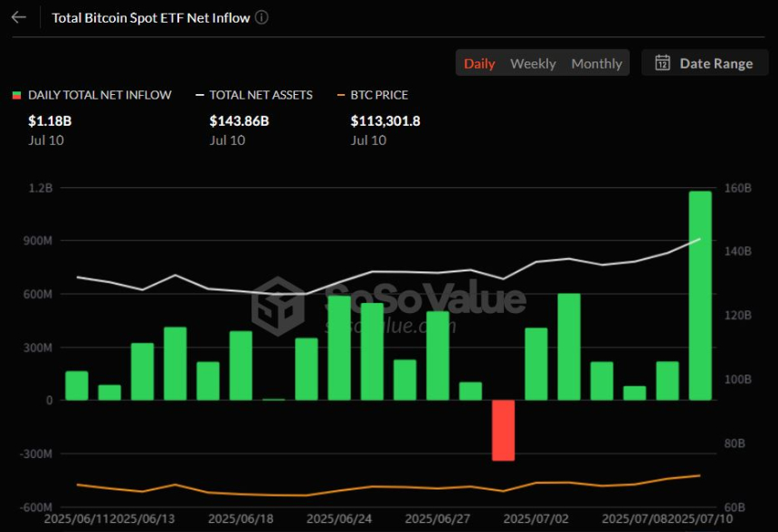Viewport: 778px width, 532px height.
Task: Click the 2025/06/18 axis label
Action: [241, 519]
